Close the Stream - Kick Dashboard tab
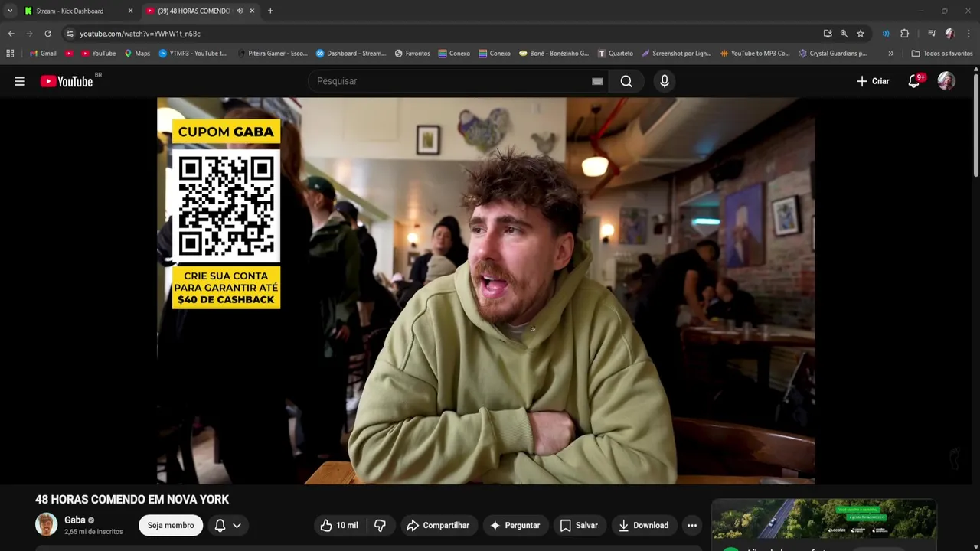 point(130,11)
